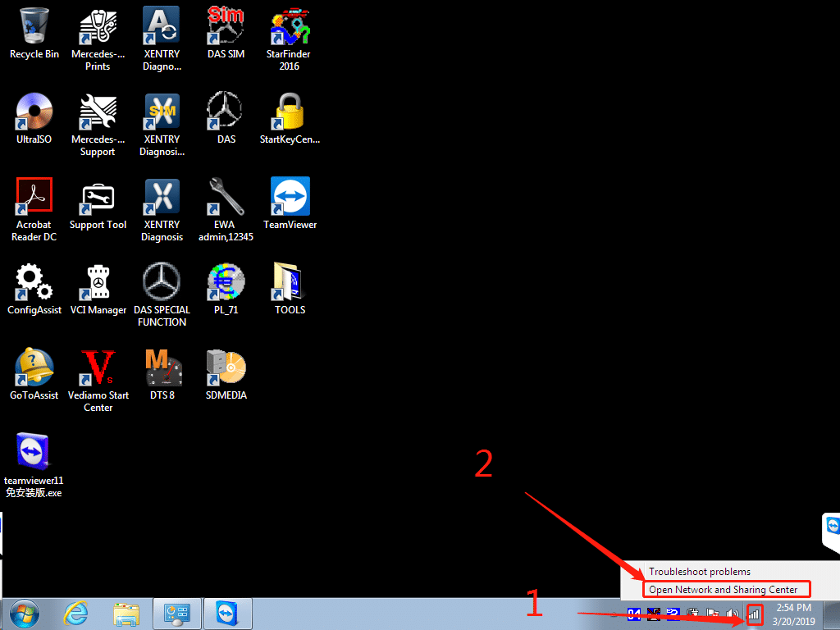840x630 pixels.
Task: Open the TOOLS folder on desktop
Action: (x=290, y=284)
